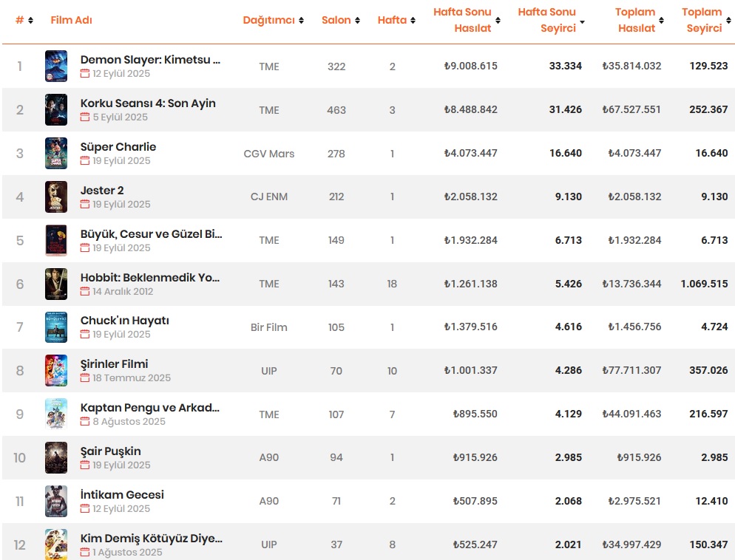The width and height of the screenshot is (735, 560).
Task: Open the Korku Seansı 4: Son Ayin link
Action: [x=148, y=103]
